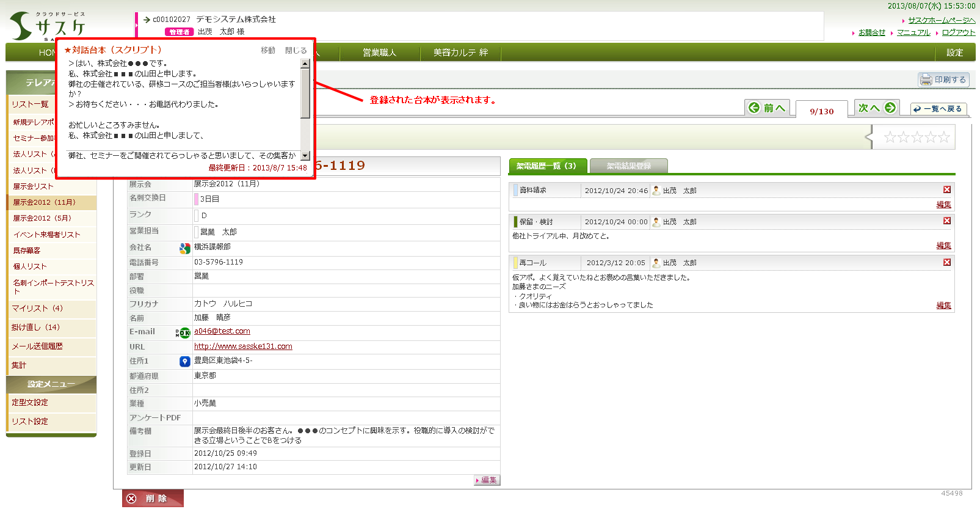Image resolution: width=980 pixels, height=509 pixels.
Task: Click user avatar icon in 資料請求 entry
Action: pos(656,191)
